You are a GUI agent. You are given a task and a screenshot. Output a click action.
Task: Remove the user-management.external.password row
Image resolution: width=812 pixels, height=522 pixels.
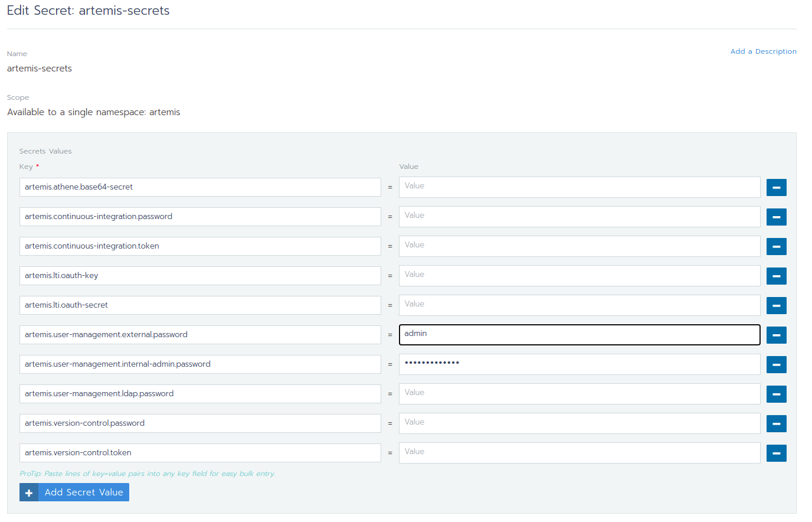pos(776,335)
